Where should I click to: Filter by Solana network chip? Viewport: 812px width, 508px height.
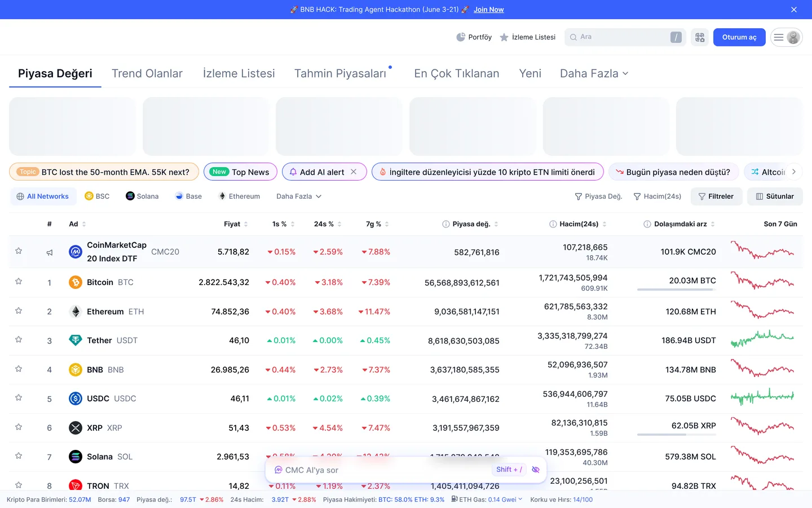point(142,196)
